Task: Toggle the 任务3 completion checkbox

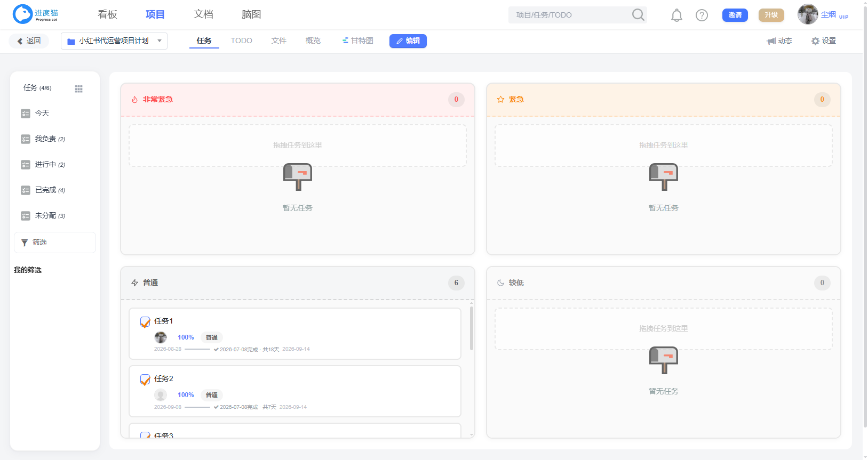Action: (x=145, y=435)
